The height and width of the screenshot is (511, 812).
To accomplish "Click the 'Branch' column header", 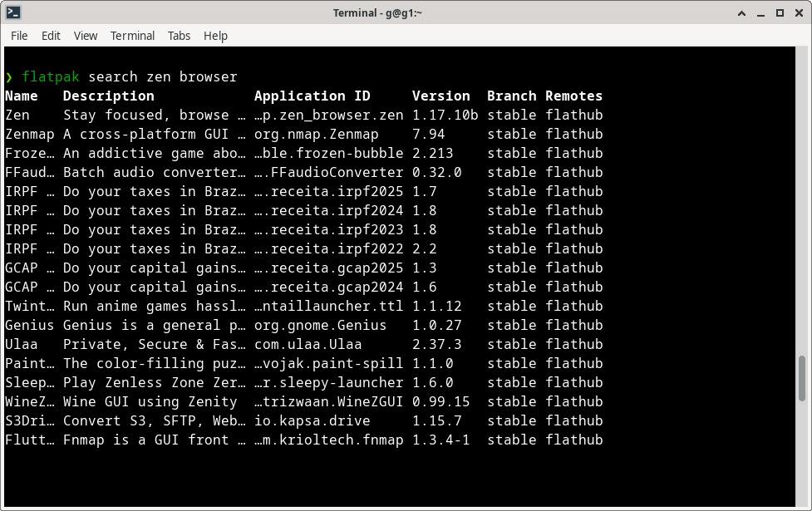I will [512, 96].
